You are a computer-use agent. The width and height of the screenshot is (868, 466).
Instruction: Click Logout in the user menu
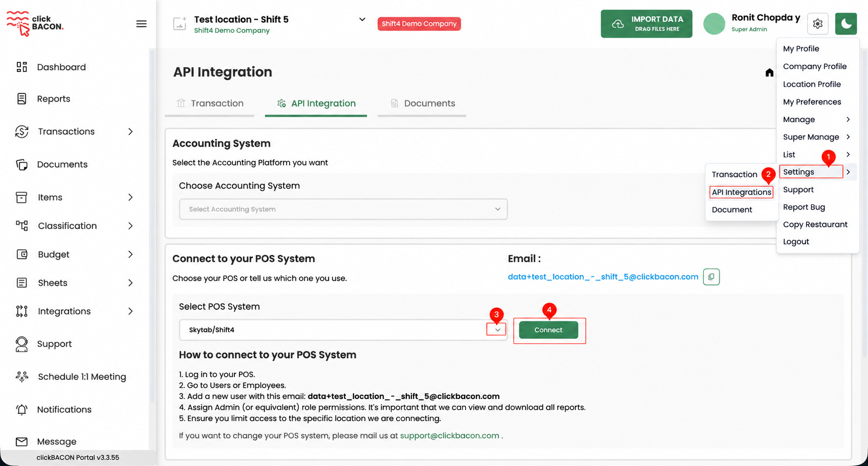(x=796, y=242)
